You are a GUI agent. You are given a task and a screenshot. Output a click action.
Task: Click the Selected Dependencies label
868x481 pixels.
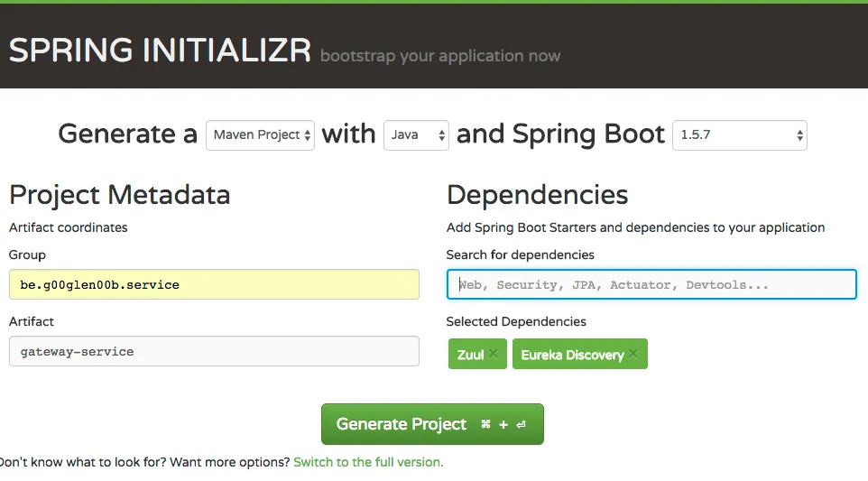(516, 321)
